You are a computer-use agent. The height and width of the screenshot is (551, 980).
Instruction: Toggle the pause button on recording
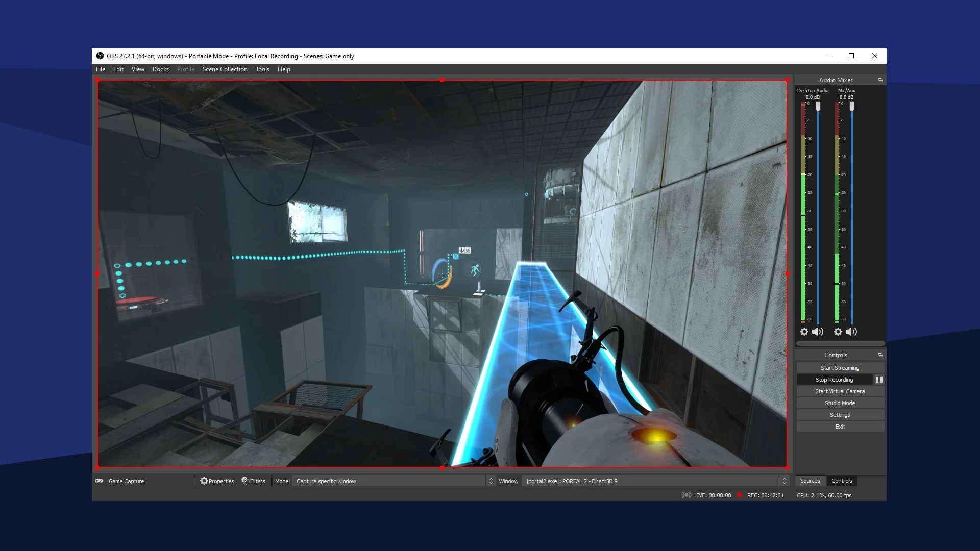click(x=879, y=380)
